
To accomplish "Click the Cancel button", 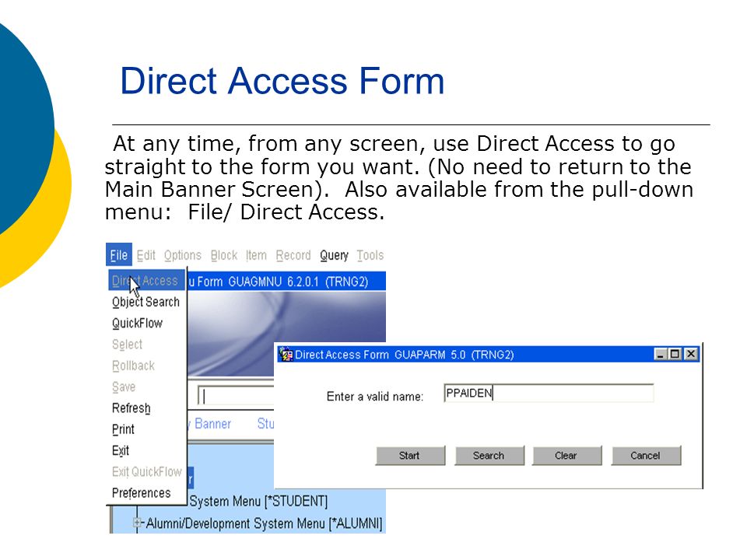I will 646,456.
